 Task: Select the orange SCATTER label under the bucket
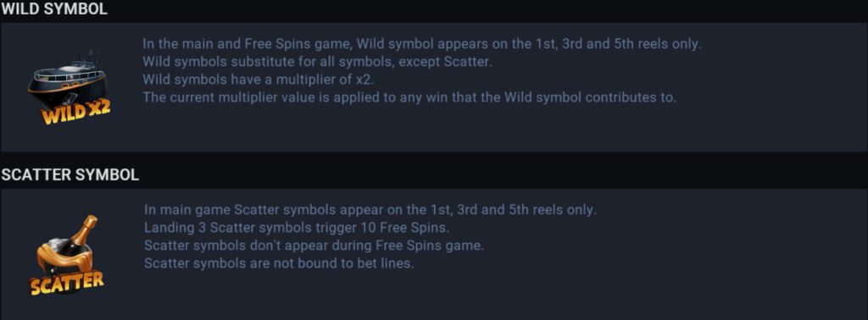[67, 283]
